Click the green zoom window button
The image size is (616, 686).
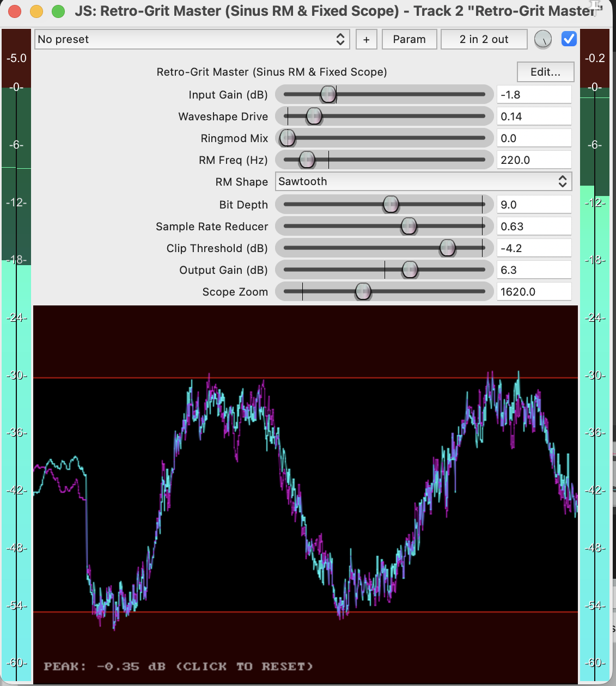[58, 11]
